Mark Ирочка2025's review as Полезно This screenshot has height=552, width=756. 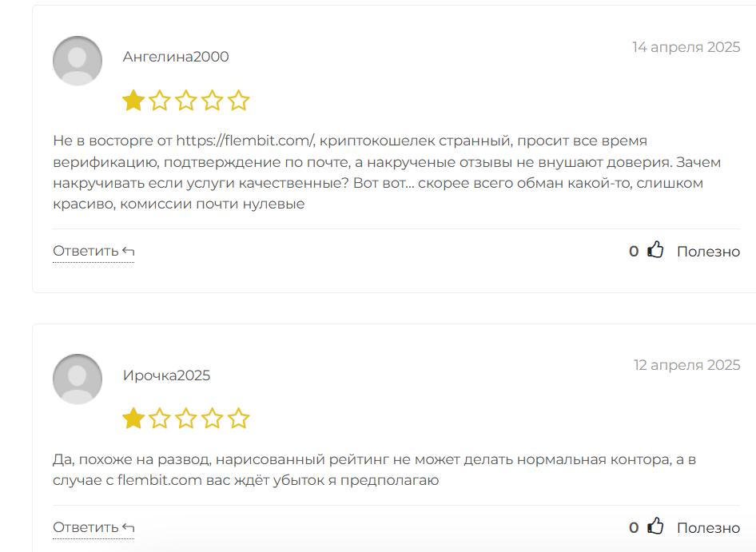click(x=708, y=528)
